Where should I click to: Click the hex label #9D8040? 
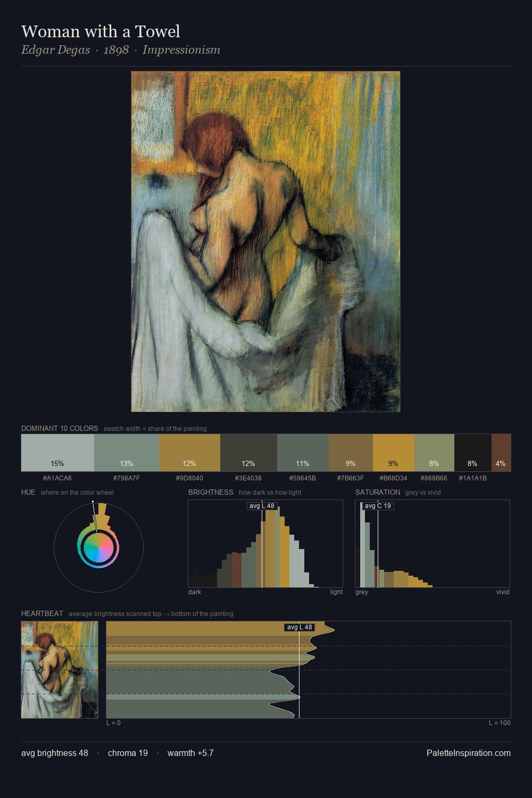click(x=189, y=478)
